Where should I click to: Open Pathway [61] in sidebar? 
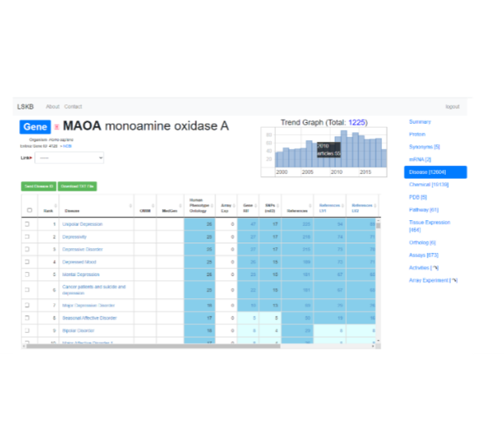(423, 210)
